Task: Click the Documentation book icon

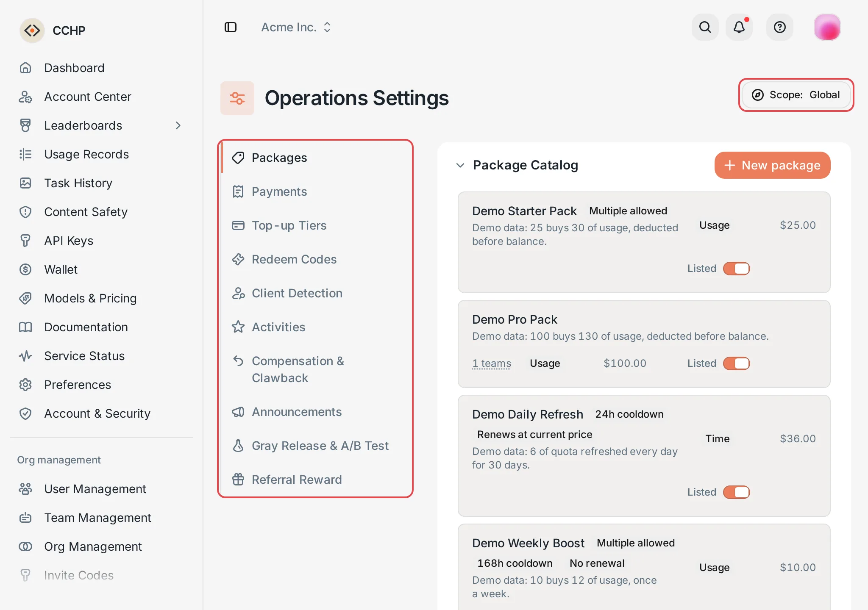Action: [25, 327]
